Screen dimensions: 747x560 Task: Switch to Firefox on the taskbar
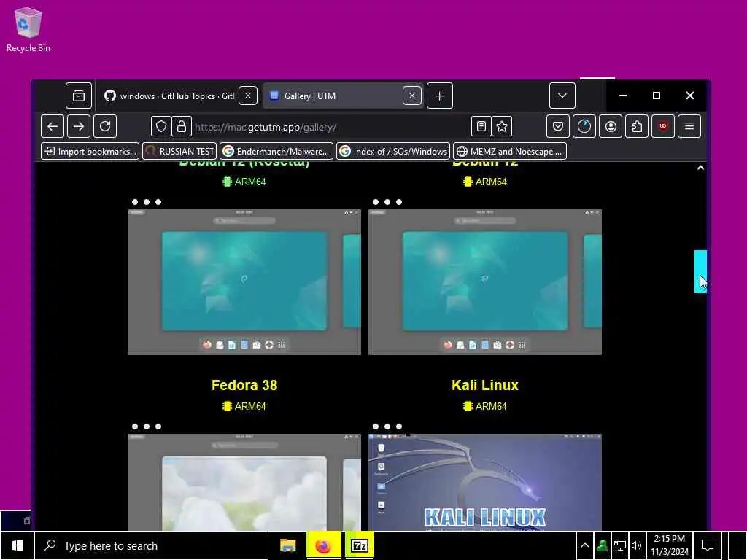pos(323,545)
